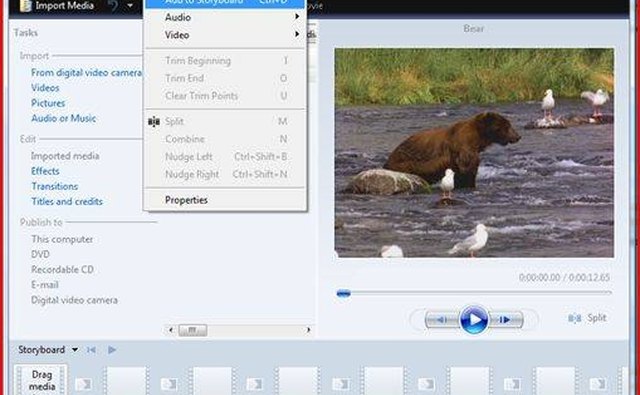Click the middle of the preview seek bar
640x395 pixels.
pyautogui.click(x=474, y=293)
